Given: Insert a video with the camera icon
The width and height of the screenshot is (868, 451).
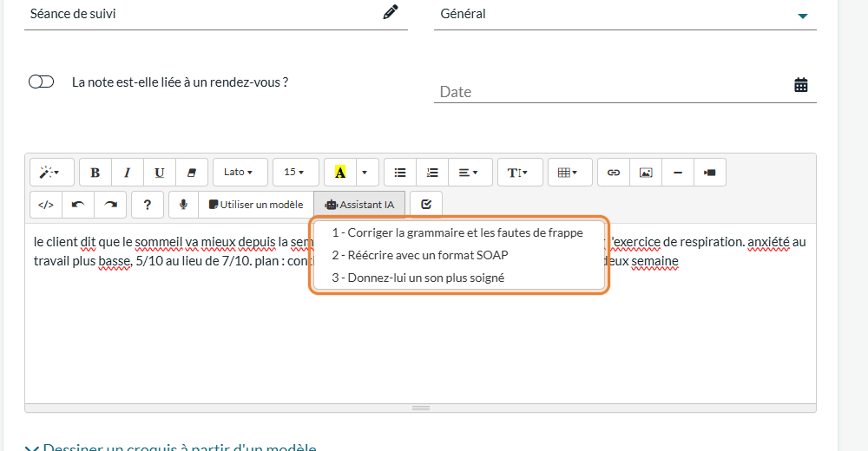Looking at the screenshot, I should pos(710,172).
